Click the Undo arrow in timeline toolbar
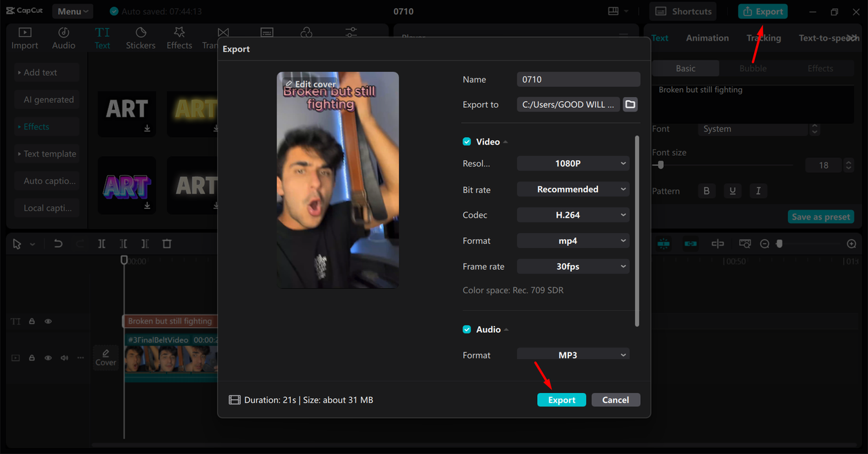This screenshot has height=454, width=868. coord(58,244)
